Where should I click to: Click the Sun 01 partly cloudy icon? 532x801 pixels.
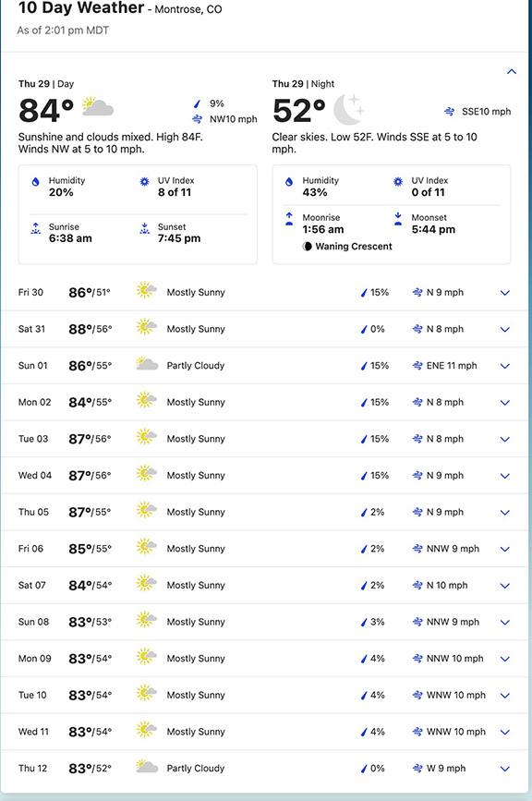[147, 364]
